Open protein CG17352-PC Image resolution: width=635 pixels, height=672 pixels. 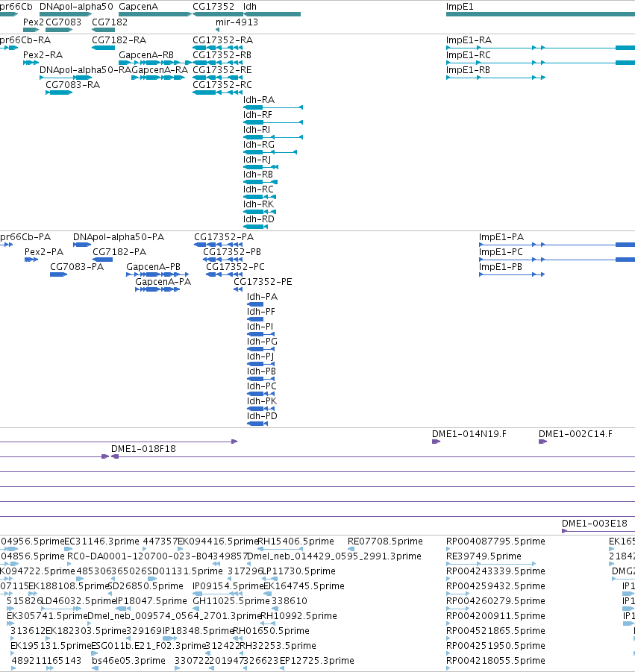pos(235,267)
